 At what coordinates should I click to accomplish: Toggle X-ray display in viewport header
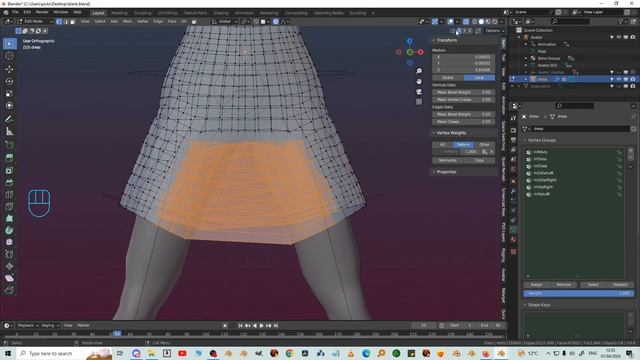(466, 21)
